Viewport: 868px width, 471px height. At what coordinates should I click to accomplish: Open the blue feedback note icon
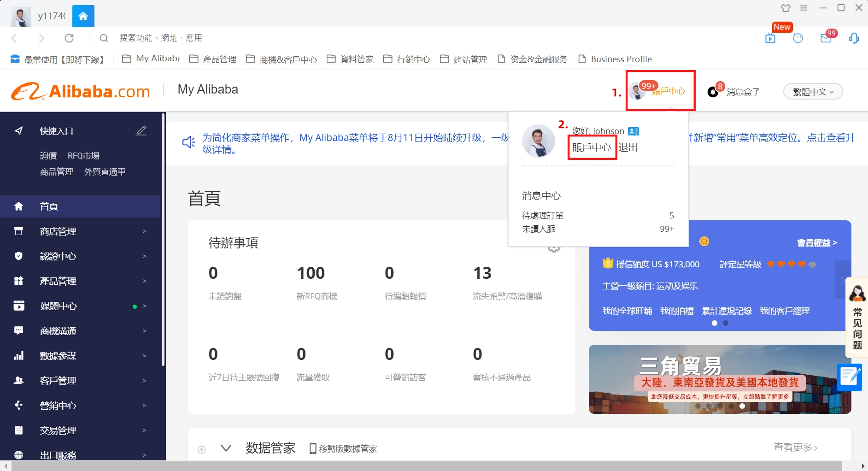click(x=849, y=377)
